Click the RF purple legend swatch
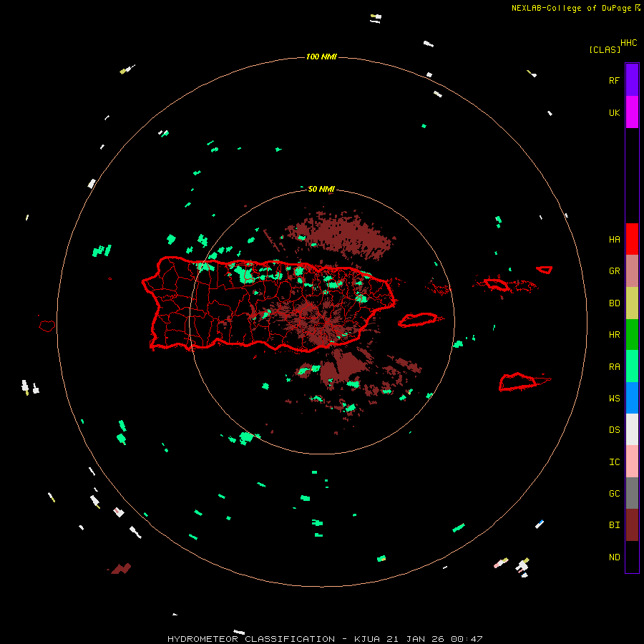 [632, 79]
